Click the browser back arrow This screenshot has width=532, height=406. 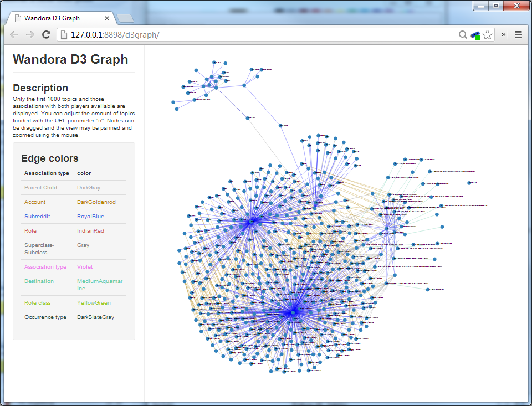click(14, 35)
